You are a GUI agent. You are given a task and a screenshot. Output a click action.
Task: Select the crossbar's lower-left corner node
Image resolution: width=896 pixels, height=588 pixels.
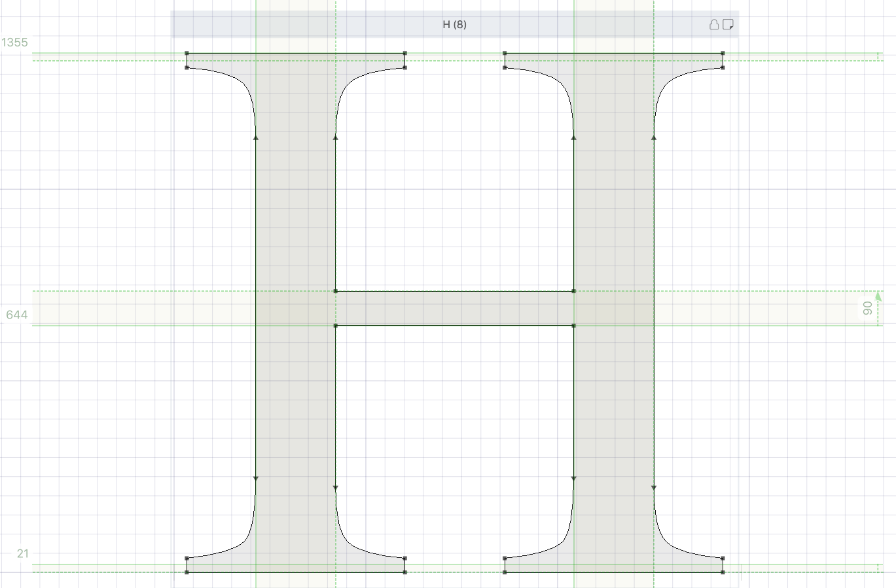(x=336, y=325)
